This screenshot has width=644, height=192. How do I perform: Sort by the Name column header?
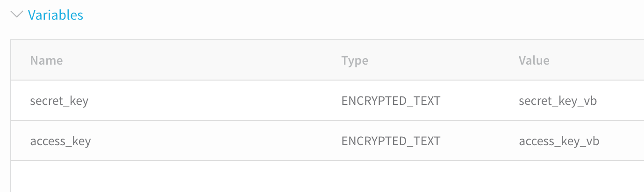46,60
